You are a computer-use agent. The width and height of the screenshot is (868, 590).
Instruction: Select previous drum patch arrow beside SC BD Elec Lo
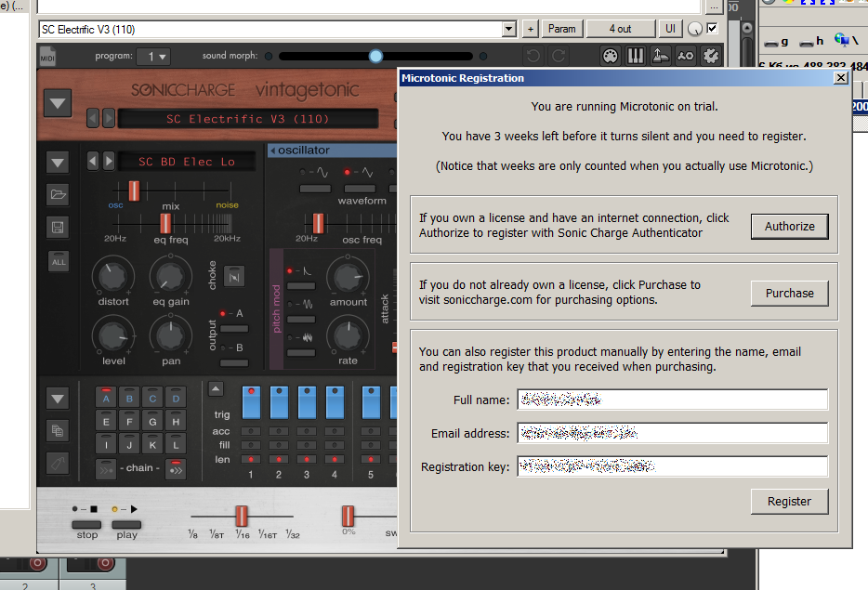coord(93,161)
